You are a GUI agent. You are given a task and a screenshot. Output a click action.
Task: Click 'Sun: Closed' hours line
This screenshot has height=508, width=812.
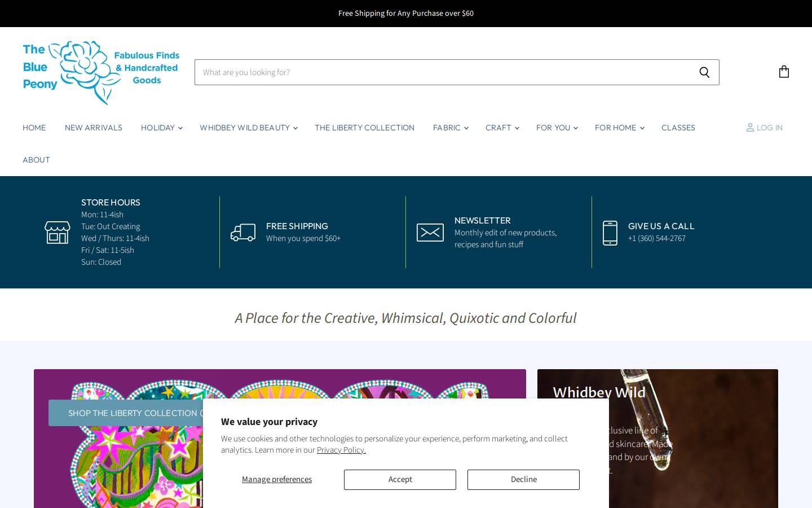tap(101, 262)
